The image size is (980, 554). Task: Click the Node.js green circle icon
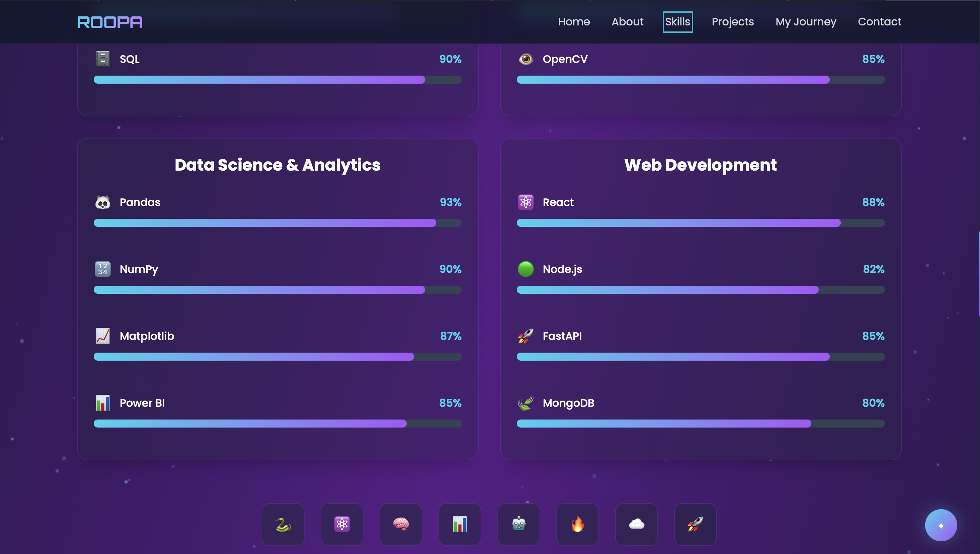(525, 269)
